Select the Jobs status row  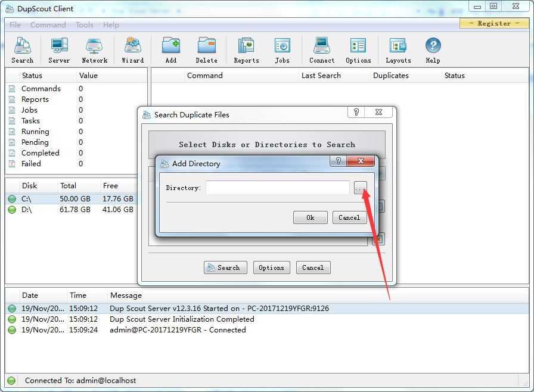pyautogui.click(x=76, y=110)
